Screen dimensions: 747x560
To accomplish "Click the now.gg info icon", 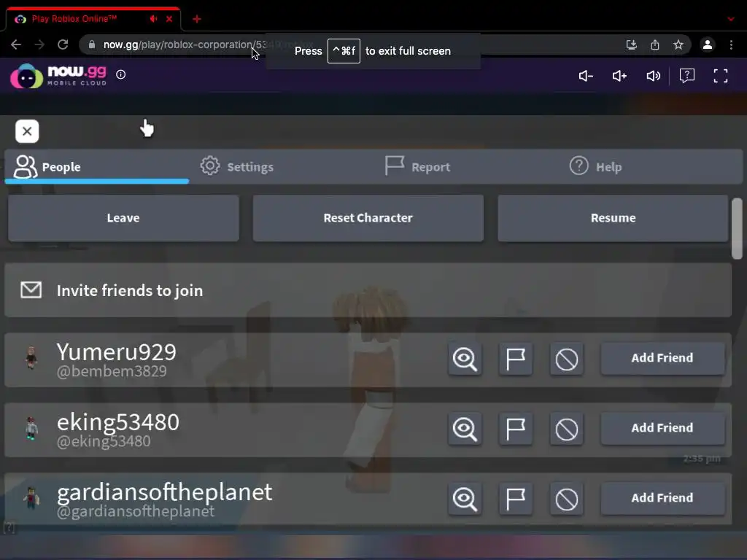I will 121,74.
